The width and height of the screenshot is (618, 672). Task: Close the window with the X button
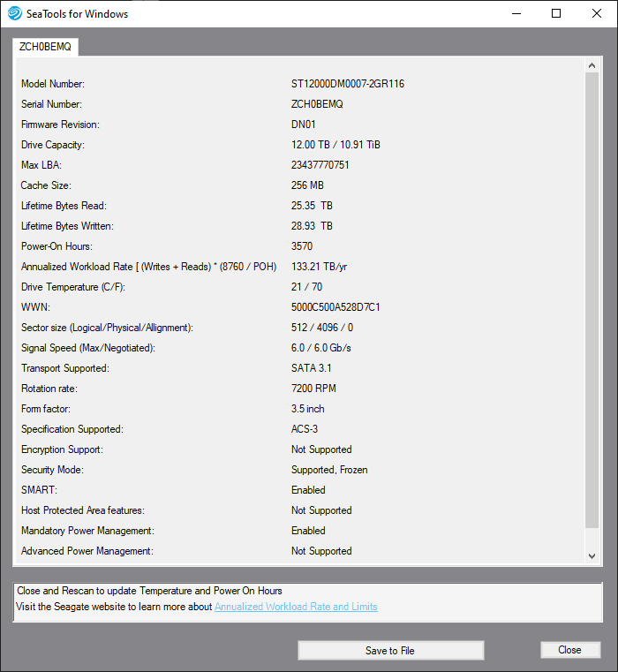[596, 14]
